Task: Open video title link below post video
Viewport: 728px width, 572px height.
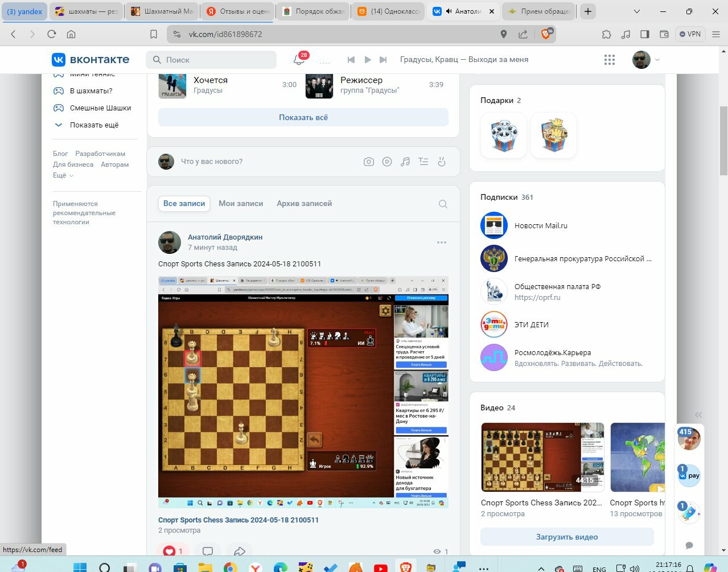Action: (x=238, y=520)
